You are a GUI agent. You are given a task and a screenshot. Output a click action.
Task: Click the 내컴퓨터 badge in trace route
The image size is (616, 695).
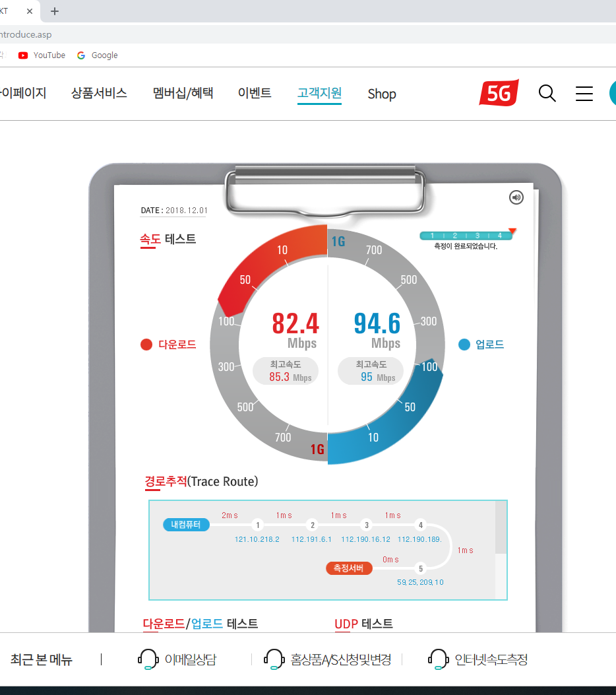point(186,525)
